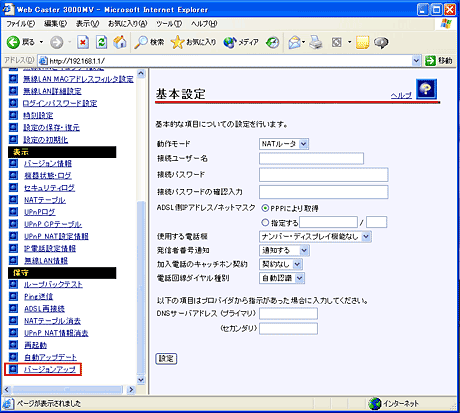Click icon beside 無線LAN情報 link
The height and width of the screenshot is (413, 460).
[x=13, y=260]
